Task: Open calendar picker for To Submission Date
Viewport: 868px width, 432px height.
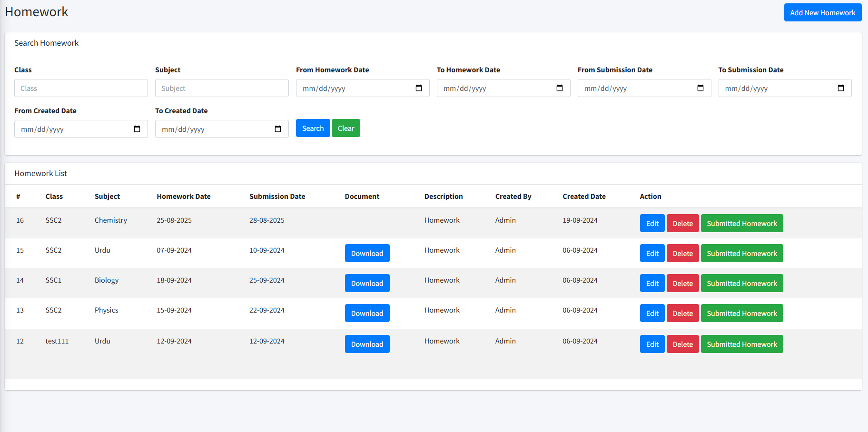Action: (x=841, y=88)
